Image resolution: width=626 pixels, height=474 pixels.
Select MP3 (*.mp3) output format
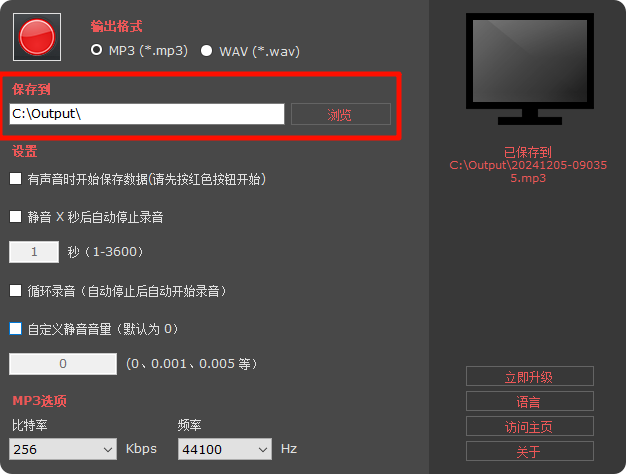pyautogui.click(x=96, y=50)
